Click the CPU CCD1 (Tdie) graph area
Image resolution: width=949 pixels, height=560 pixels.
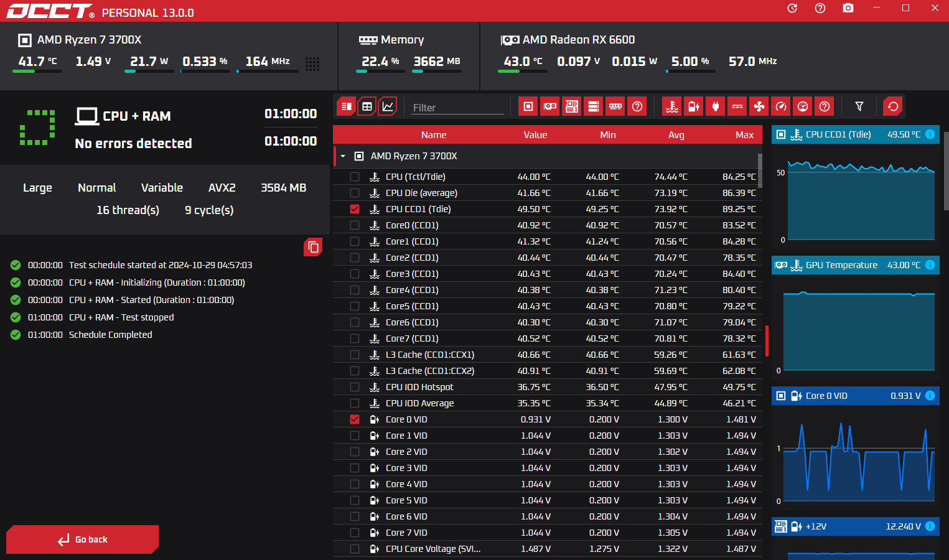point(856,197)
